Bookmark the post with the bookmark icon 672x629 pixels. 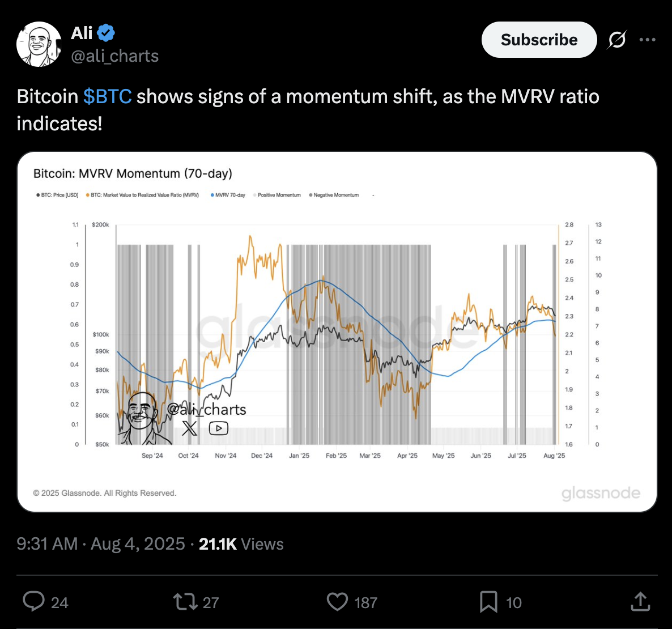(488, 602)
